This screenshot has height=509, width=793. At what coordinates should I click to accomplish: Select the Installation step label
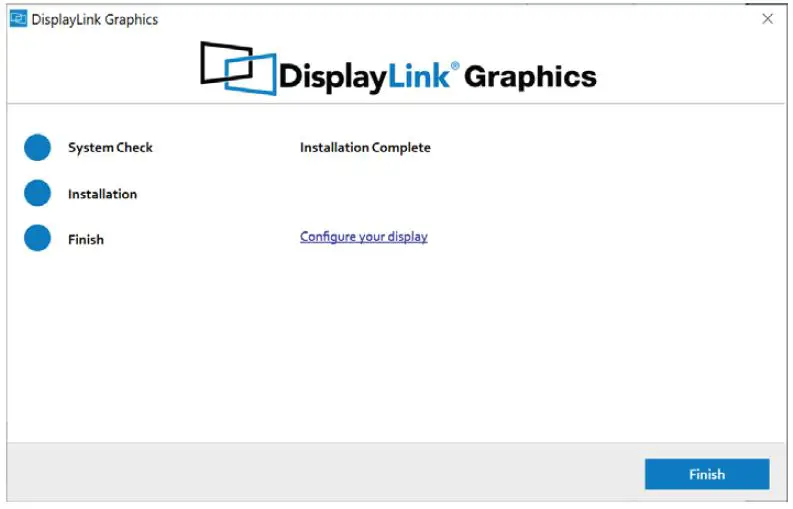click(x=102, y=194)
